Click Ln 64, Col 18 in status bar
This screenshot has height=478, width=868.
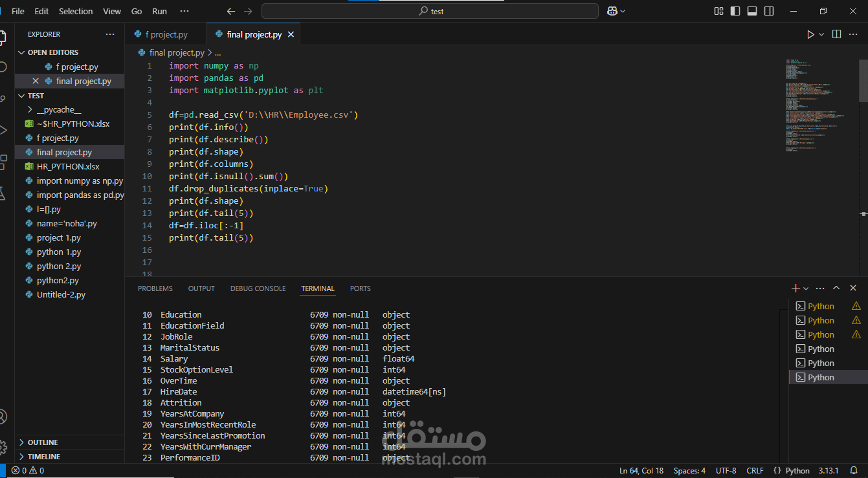click(x=641, y=470)
